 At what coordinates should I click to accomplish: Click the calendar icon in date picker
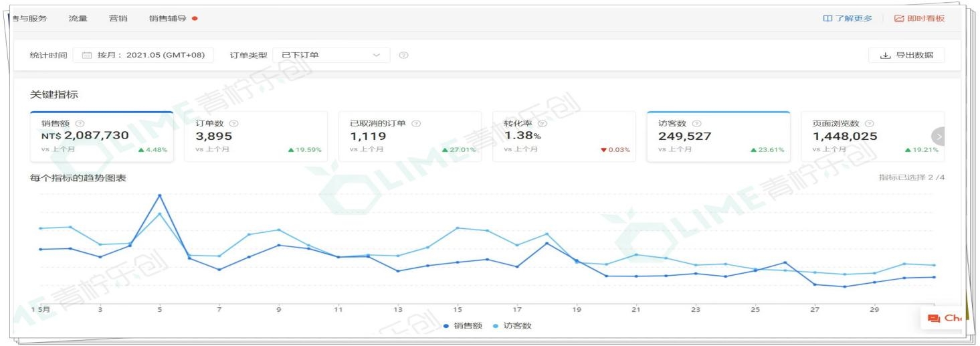(86, 55)
